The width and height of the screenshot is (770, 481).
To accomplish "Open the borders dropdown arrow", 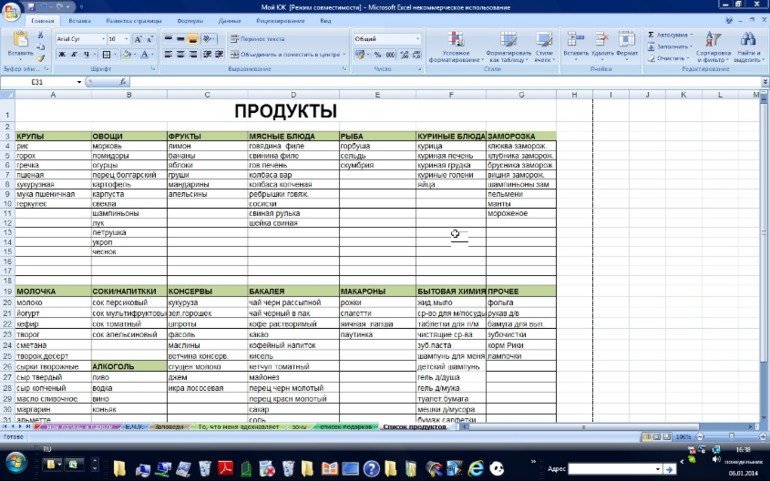I will click(x=115, y=55).
